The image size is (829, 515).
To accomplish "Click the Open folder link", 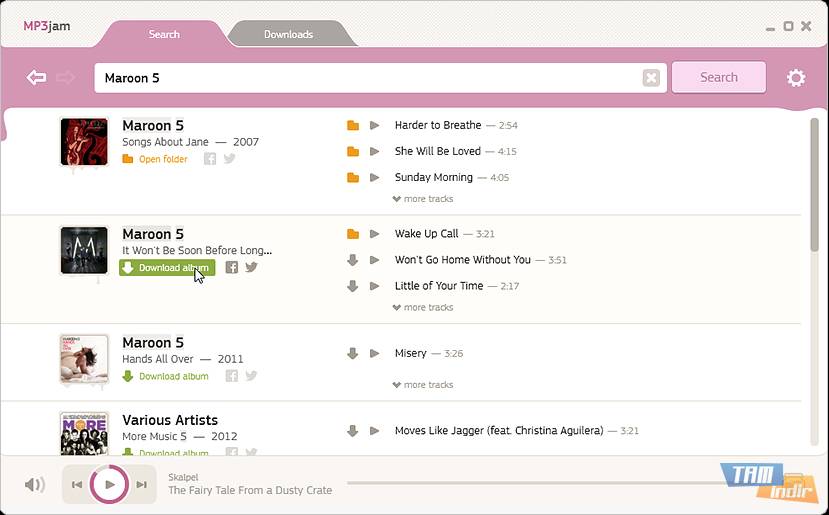I will tap(162, 159).
